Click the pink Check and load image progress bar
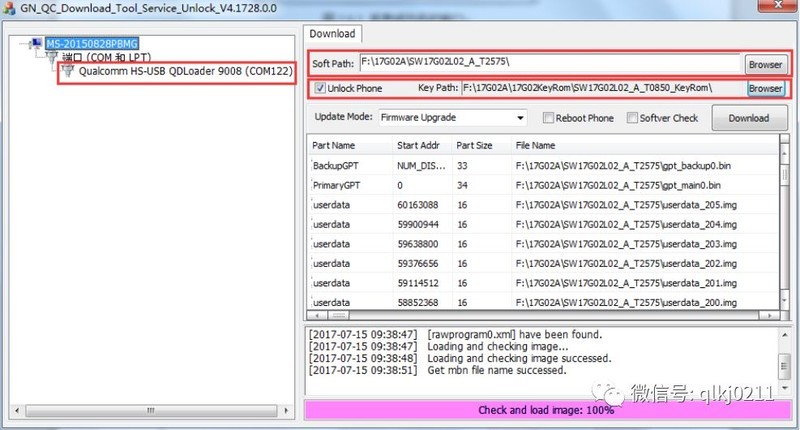This screenshot has height=430, width=800. (x=546, y=410)
